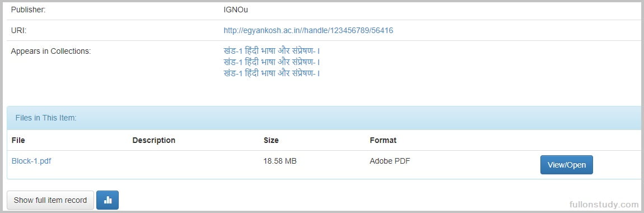This screenshot has height=213, width=644.
Task: Open the Block-1.pdf file link
Action: click(x=31, y=161)
